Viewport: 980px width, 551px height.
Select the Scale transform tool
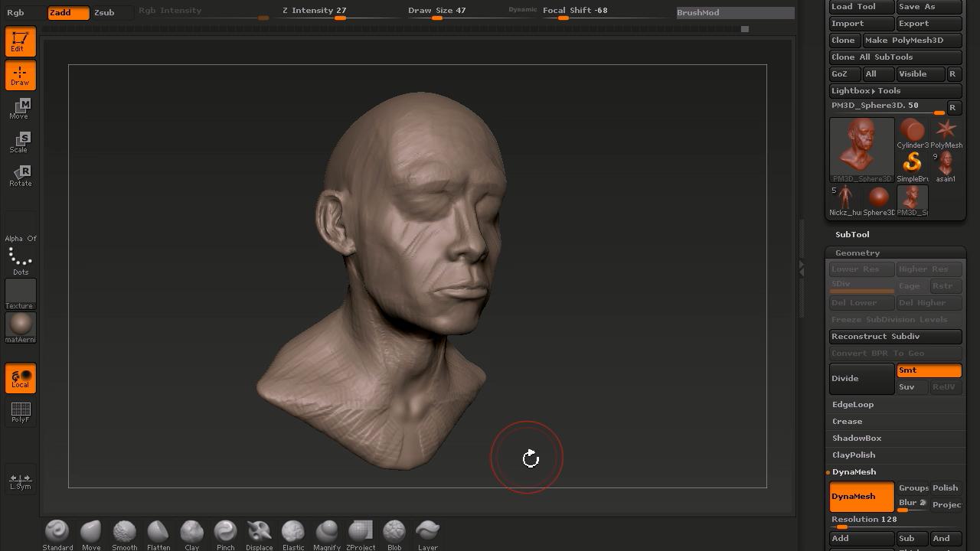coord(20,142)
